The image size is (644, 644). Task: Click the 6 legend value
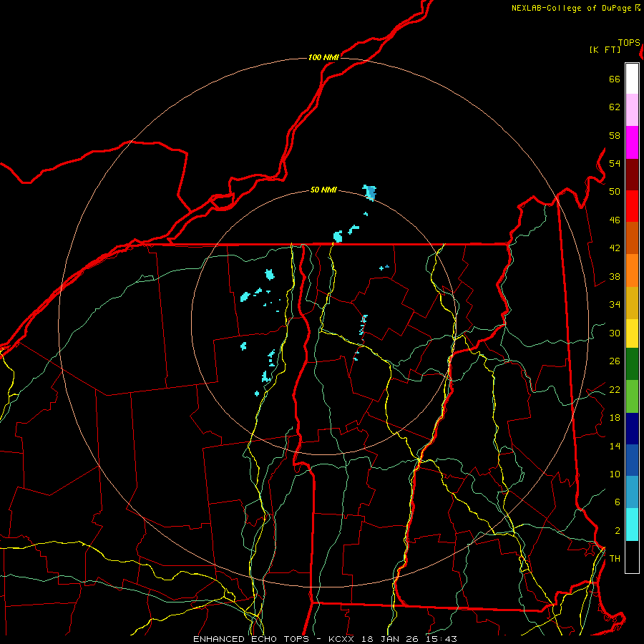click(x=618, y=502)
